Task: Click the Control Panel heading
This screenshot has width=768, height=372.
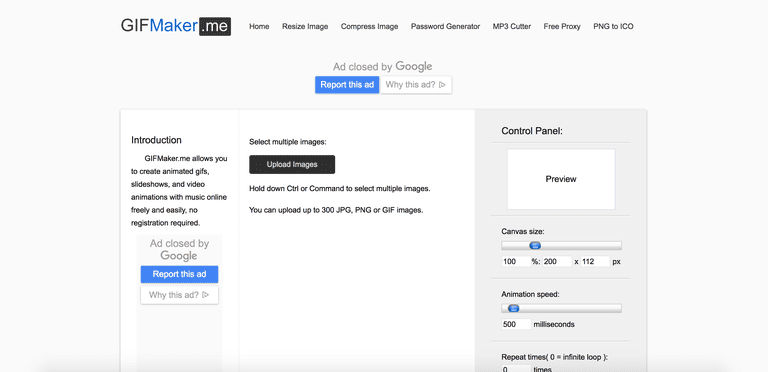Action: pos(532,131)
